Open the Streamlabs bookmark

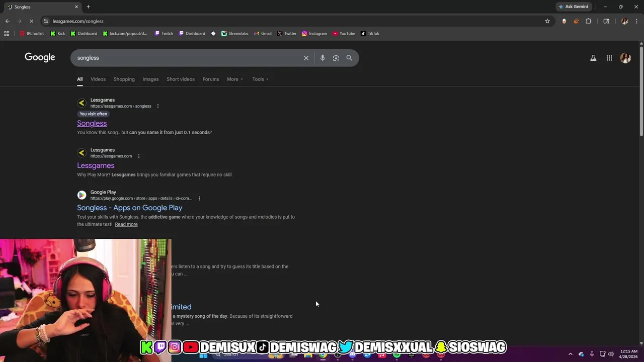[x=235, y=34]
